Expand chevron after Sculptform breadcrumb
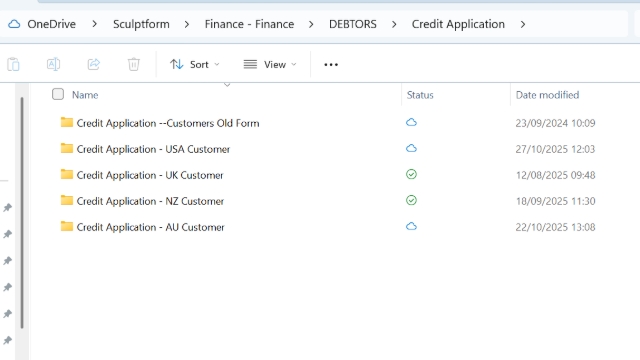Image resolution: width=640 pixels, height=360 pixels. tap(187, 24)
